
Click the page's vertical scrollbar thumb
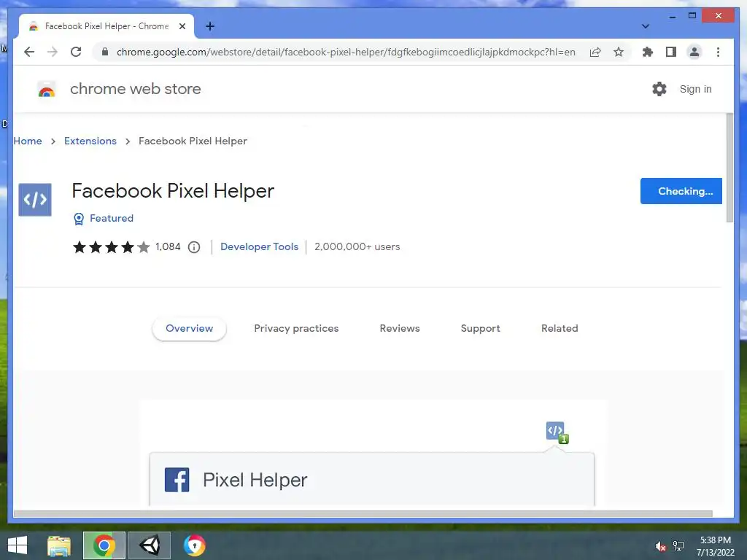click(x=729, y=168)
